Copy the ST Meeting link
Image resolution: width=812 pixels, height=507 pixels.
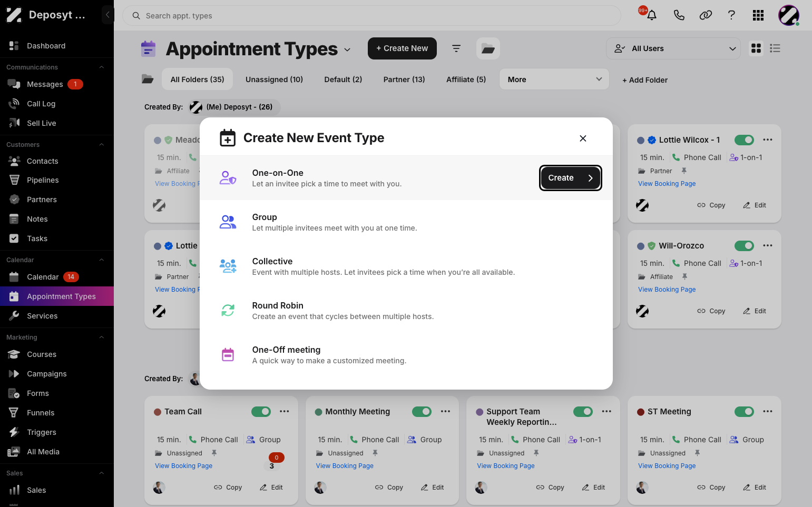[711, 488]
